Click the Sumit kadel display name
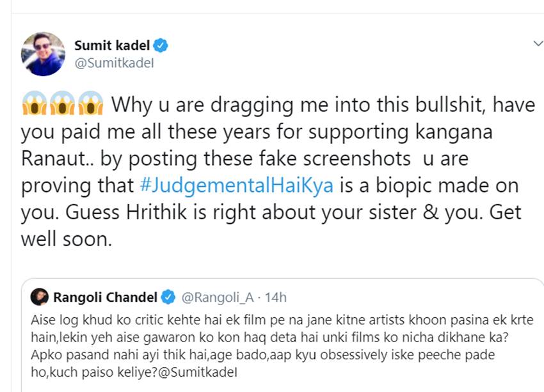The height and width of the screenshot is (392, 544). (113, 46)
